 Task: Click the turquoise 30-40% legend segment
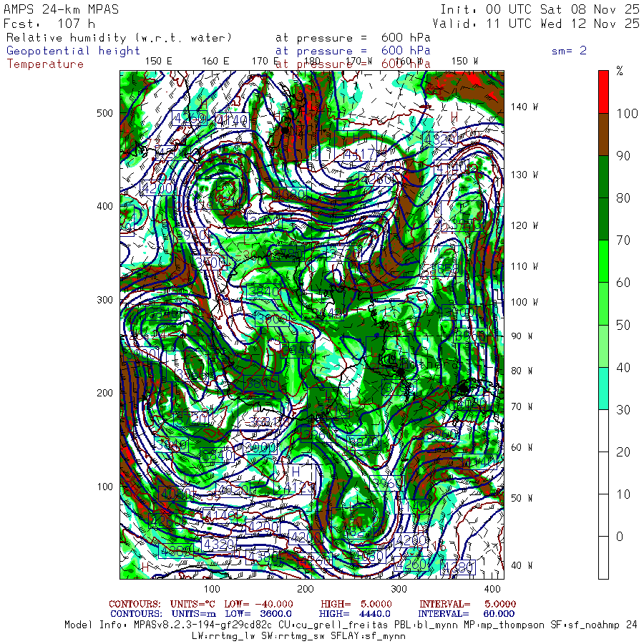click(x=603, y=389)
